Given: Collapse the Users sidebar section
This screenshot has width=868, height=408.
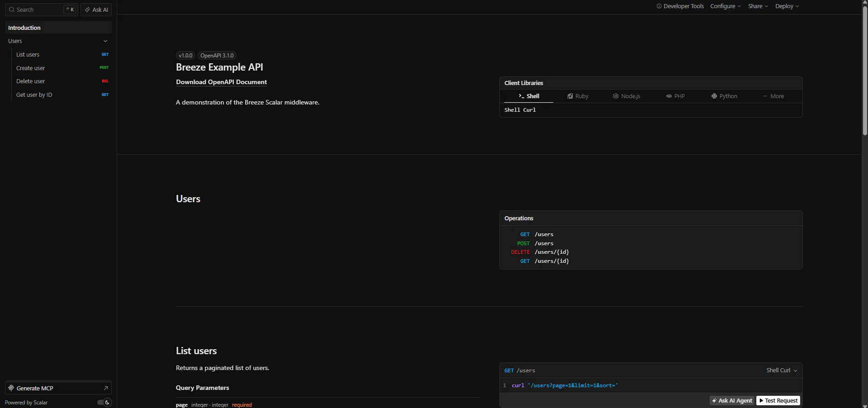Looking at the screenshot, I should coord(105,41).
